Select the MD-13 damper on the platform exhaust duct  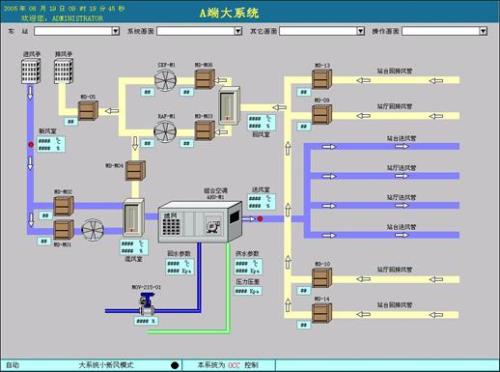pyautogui.click(x=322, y=79)
